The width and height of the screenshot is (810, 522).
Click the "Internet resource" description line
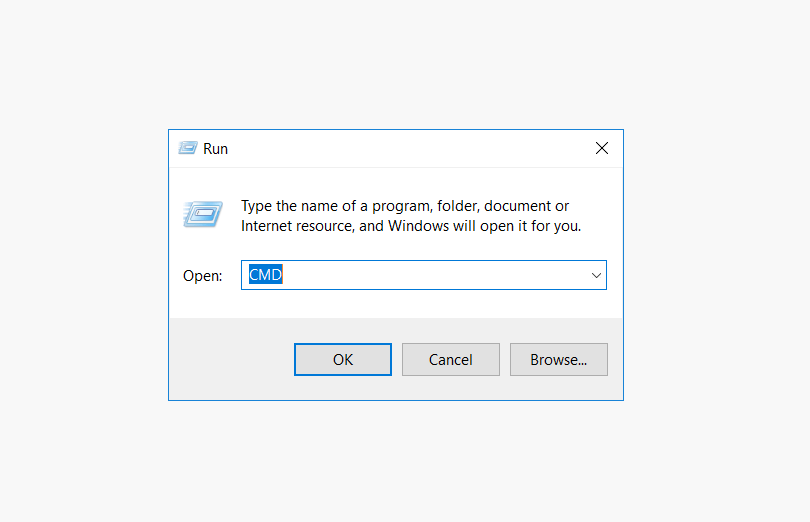[411, 226]
